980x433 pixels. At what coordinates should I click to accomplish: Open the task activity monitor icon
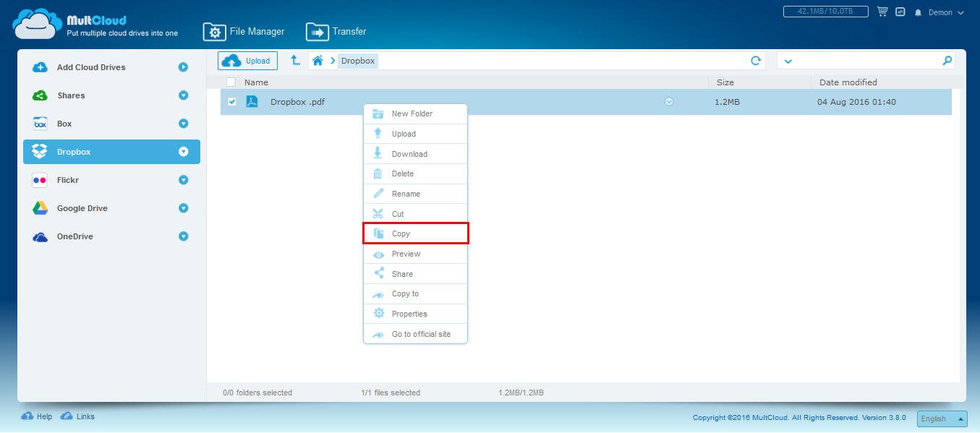(900, 12)
